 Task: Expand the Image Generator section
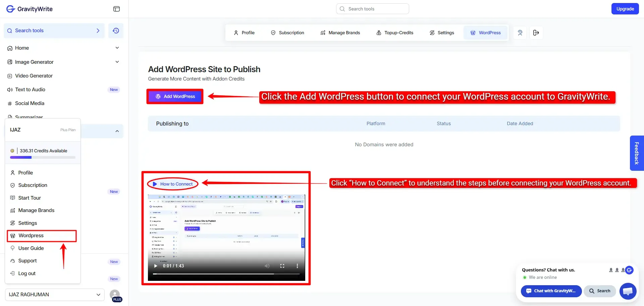click(117, 62)
